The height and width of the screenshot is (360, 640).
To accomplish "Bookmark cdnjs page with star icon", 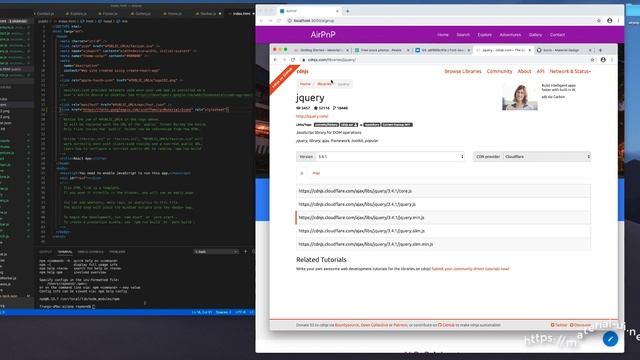I will tap(592, 60).
